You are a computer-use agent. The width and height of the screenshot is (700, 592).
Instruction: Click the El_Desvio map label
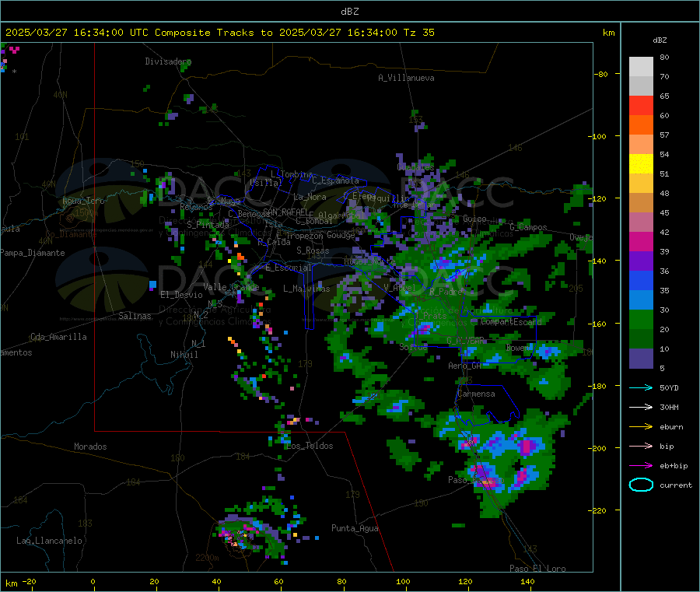(181, 295)
